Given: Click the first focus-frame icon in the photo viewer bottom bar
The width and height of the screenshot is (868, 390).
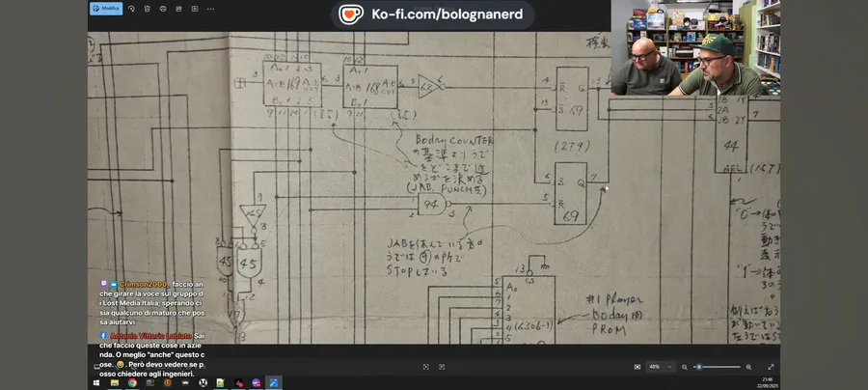Looking at the screenshot, I should pos(425,367).
